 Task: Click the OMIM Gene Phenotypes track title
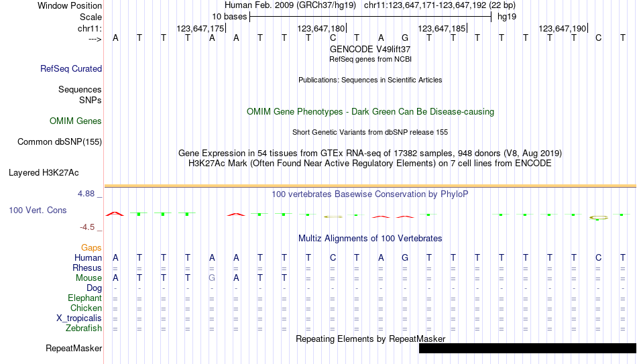pyautogui.click(x=371, y=112)
